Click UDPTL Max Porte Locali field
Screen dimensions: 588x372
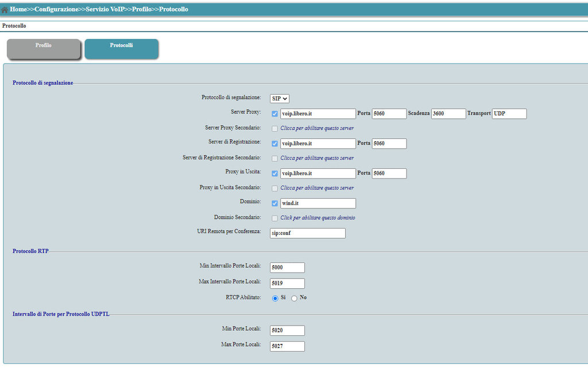coord(287,346)
